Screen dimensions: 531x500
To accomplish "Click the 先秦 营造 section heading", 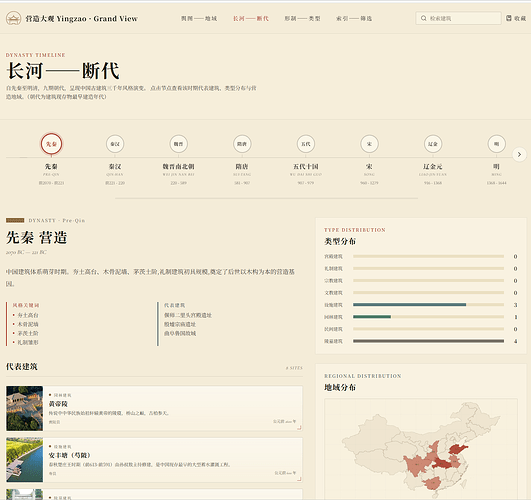I will tap(37, 237).
